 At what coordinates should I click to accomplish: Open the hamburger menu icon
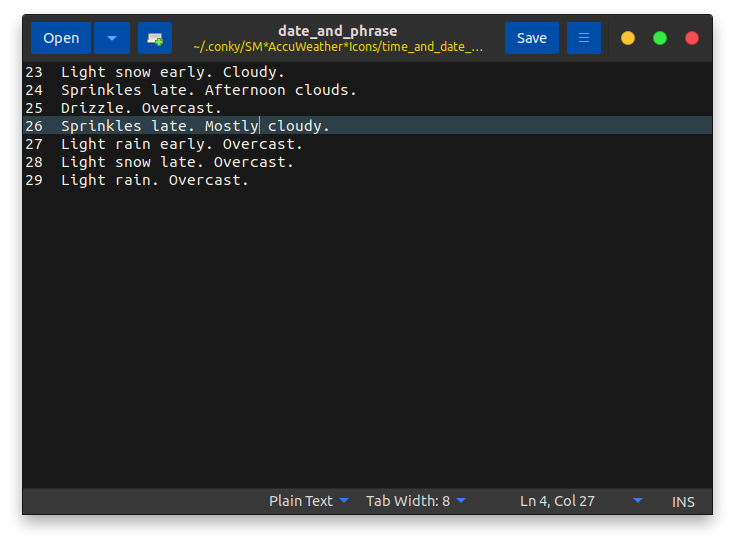(x=584, y=38)
